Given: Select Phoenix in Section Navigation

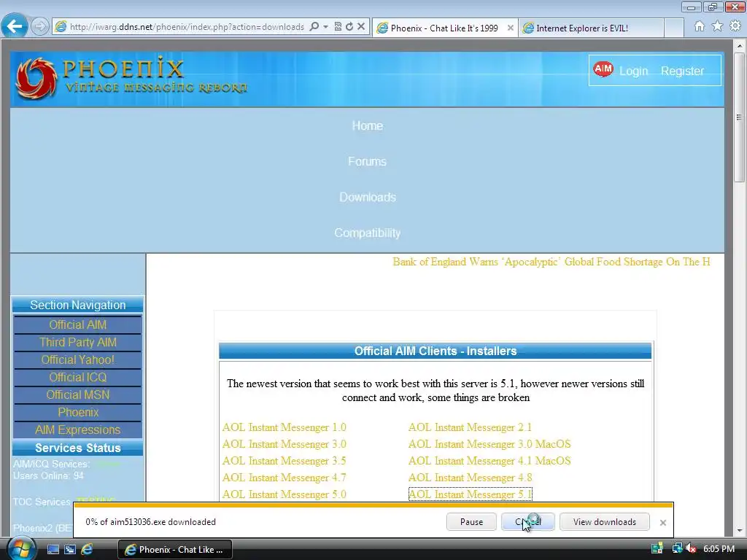Looking at the screenshot, I should coord(77,413).
